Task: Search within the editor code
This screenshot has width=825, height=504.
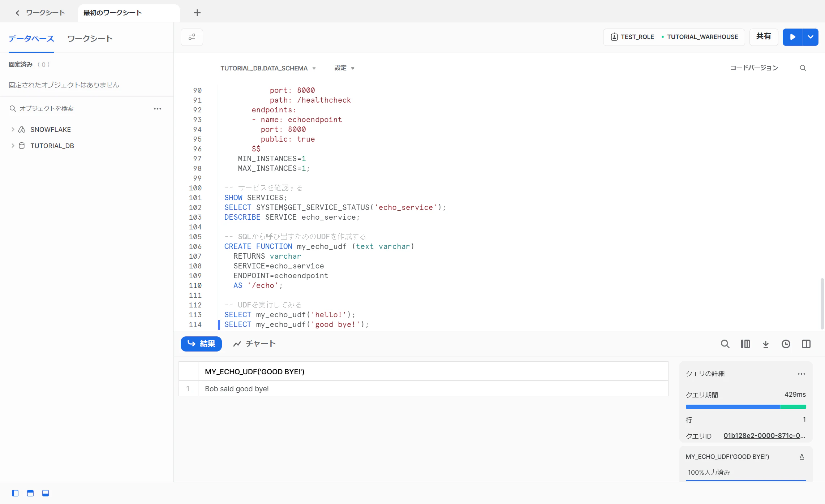Action: pyautogui.click(x=803, y=68)
